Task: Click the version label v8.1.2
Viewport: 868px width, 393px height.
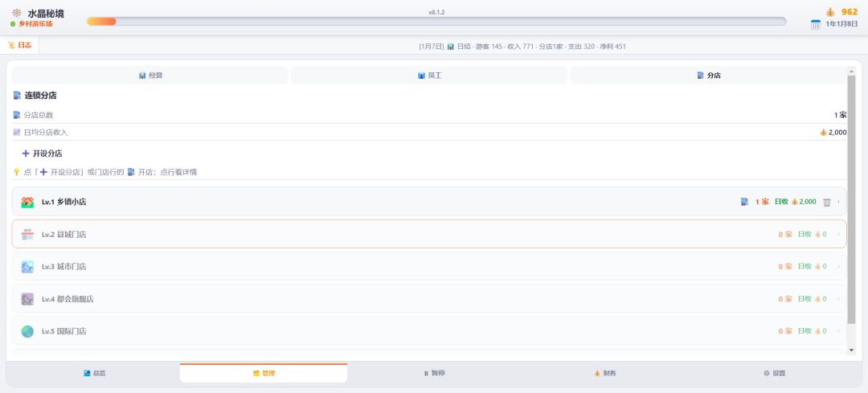Action: 436,12
